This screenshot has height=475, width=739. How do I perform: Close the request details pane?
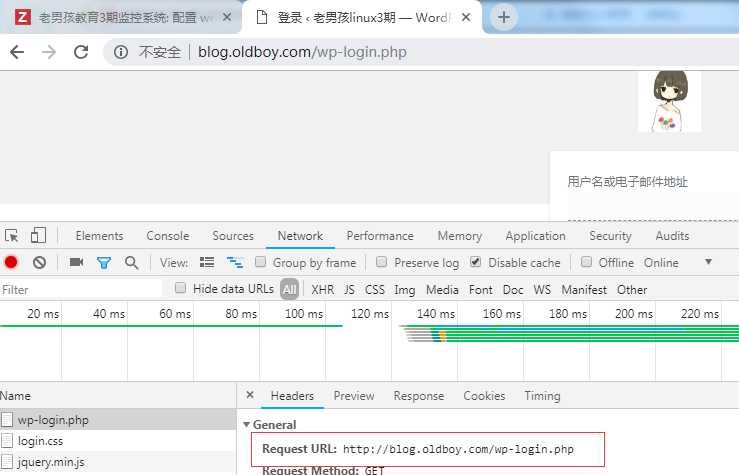tap(250, 396)
